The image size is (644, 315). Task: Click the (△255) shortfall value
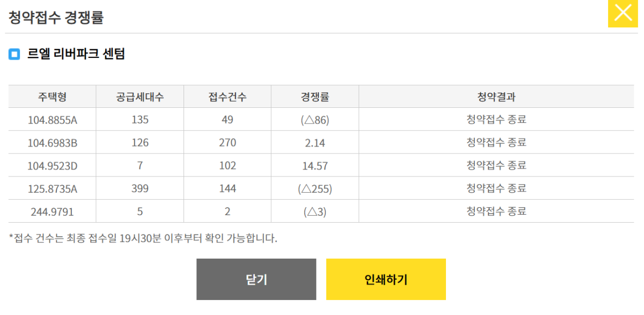tap(315, 188)
